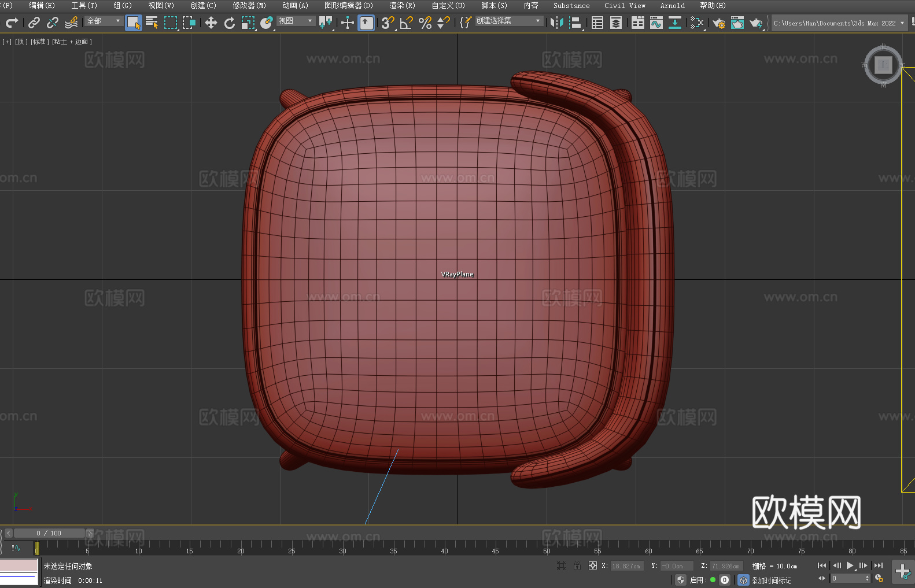The image size is (915, 588).
Task: Toggle Percent Snap
Action: point(425,23)
